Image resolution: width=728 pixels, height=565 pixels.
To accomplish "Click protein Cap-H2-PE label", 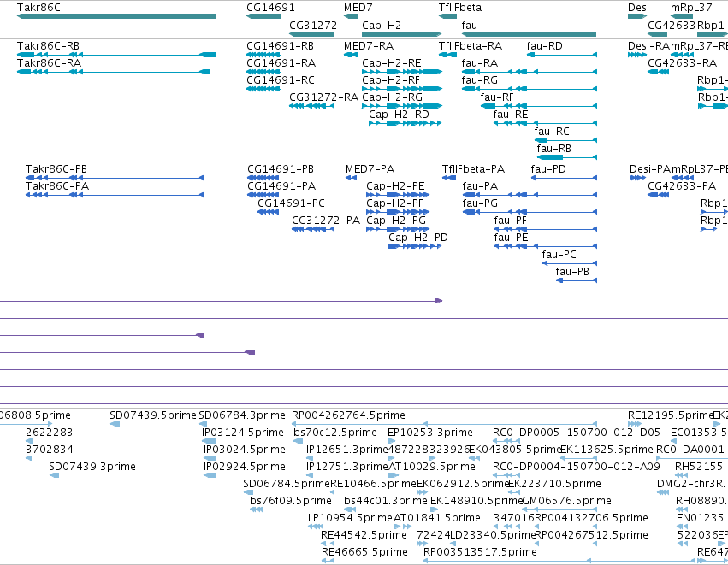I will [x=395, y=186].
